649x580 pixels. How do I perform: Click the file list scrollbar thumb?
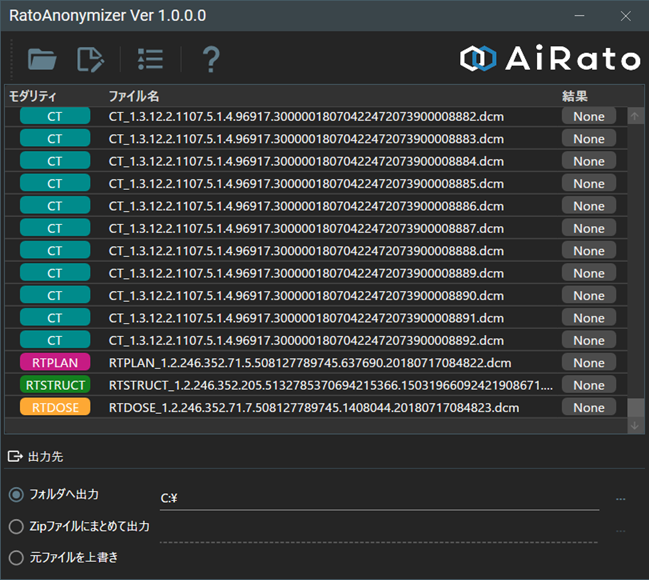(635, 408)
